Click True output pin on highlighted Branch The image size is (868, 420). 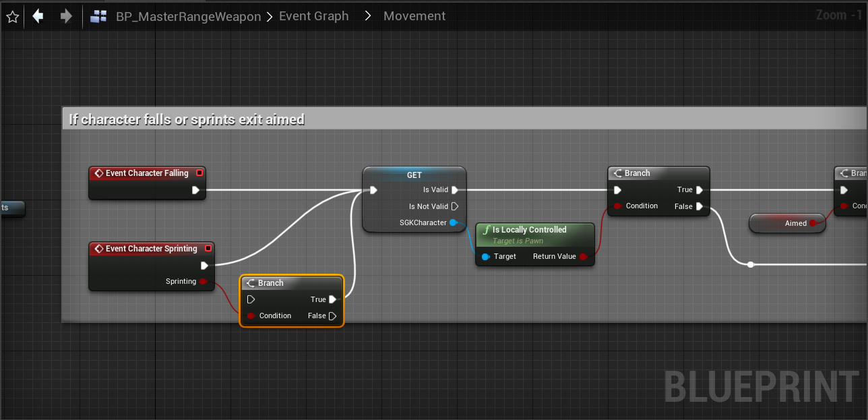point(332,299)
